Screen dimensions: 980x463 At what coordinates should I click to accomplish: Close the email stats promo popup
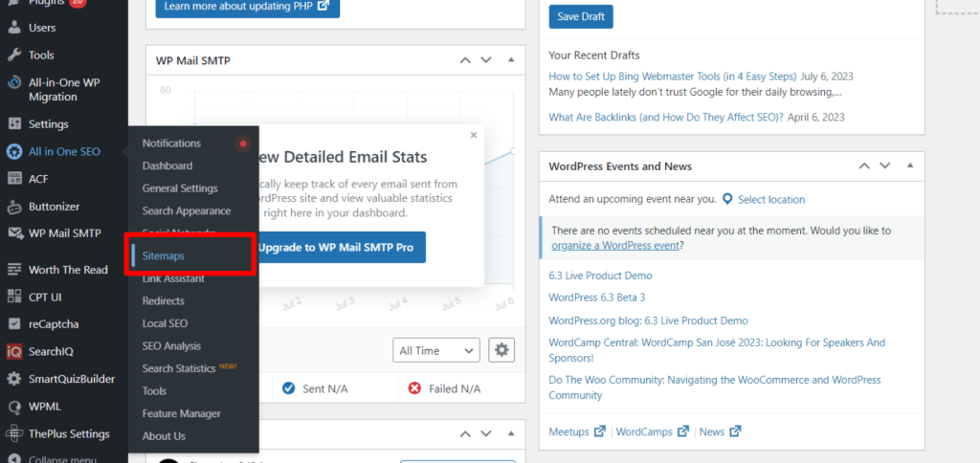(473, 134)
